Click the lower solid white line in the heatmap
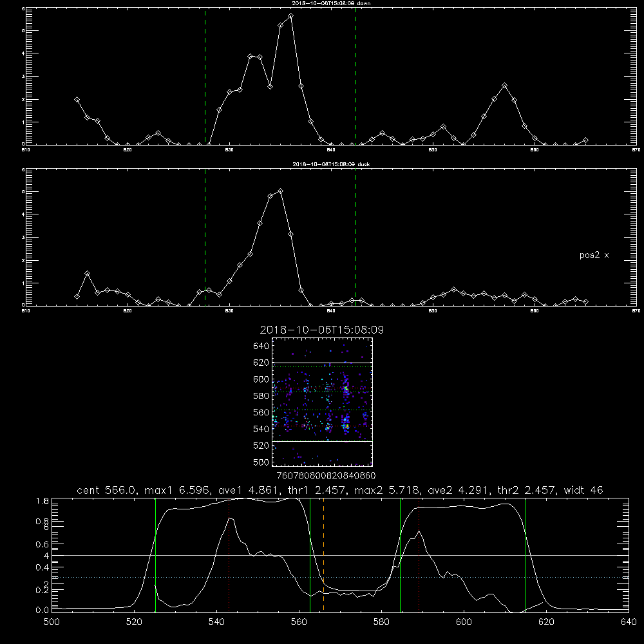The width and height of the screenshot is (644, 644). pos(322,441)
